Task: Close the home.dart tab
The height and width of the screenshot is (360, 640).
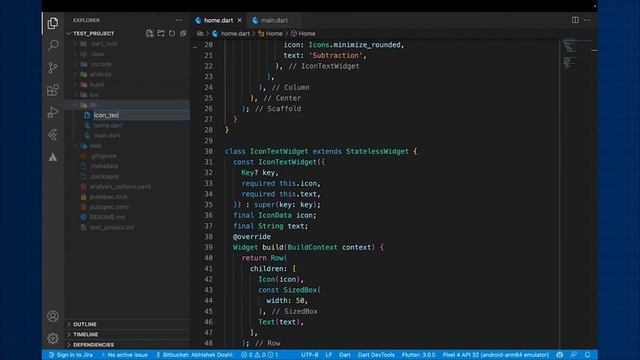Action: (x=240, y=20)
